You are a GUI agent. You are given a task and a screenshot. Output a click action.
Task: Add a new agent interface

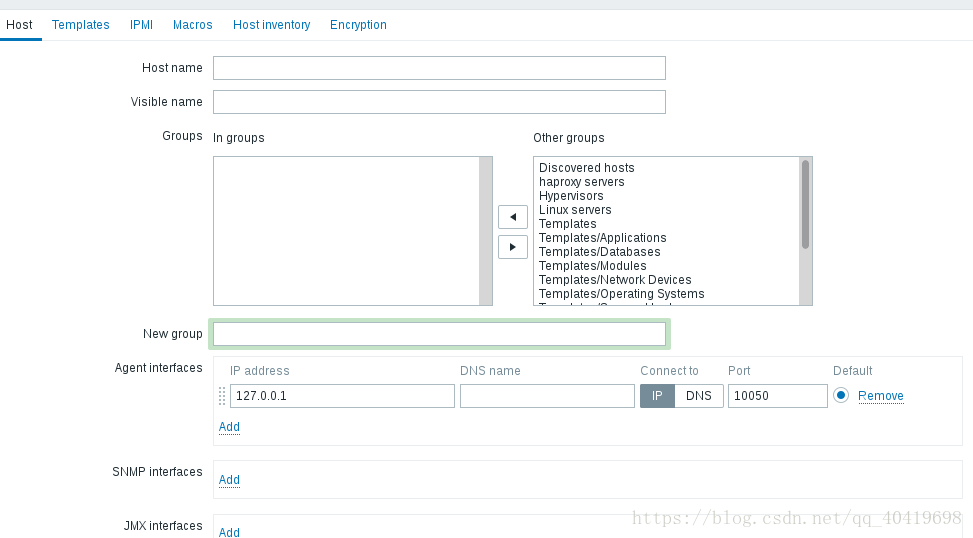229,427
